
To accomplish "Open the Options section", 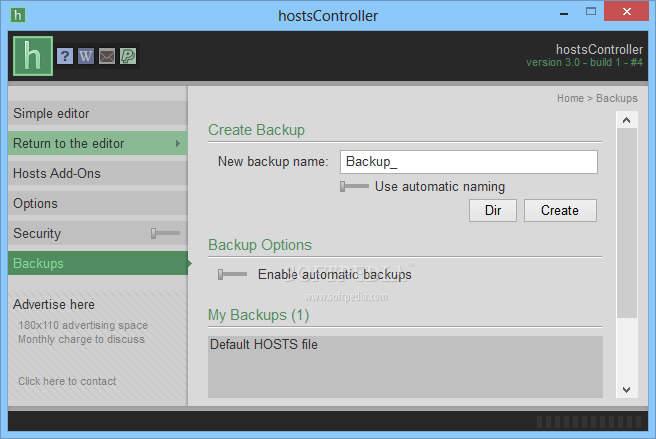I will 97,203.
